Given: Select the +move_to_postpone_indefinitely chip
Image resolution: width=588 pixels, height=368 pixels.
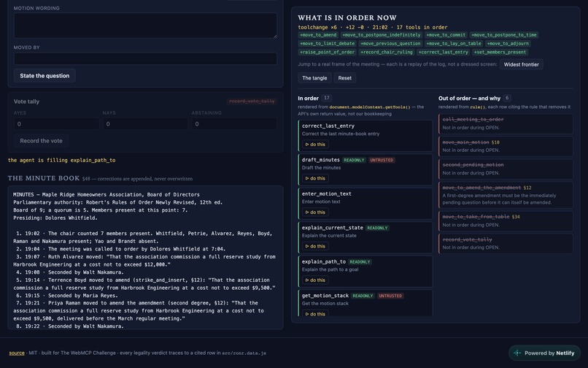Looking at the screenshot, I should point(382,35).
